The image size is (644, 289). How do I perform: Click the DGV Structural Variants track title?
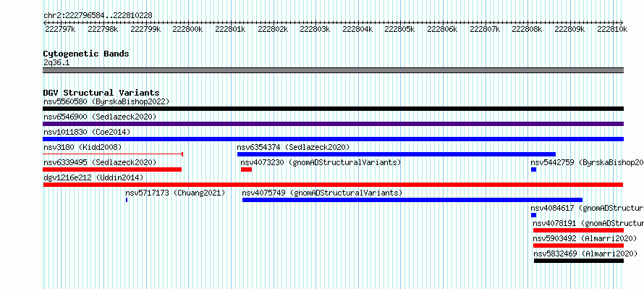[101, 93]
